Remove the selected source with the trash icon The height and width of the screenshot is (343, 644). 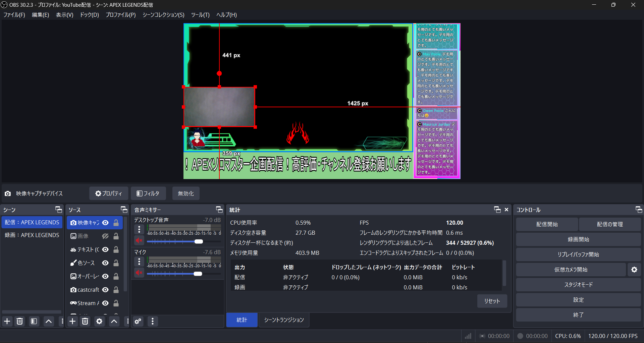tap(85, 321)
